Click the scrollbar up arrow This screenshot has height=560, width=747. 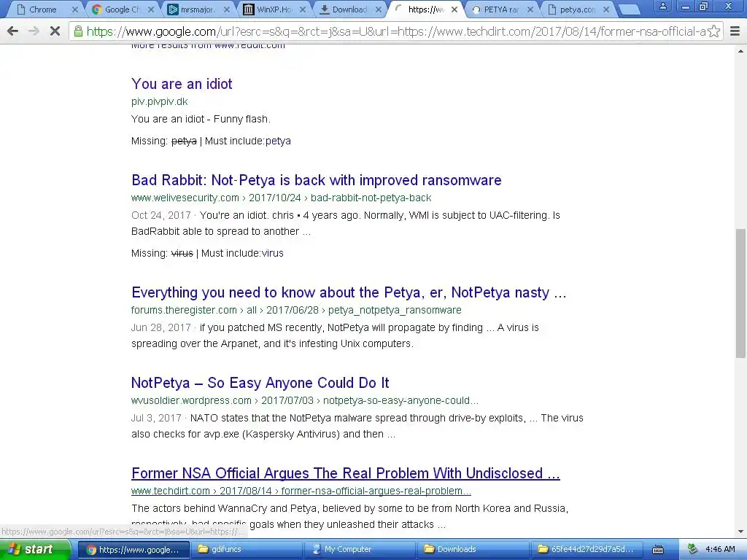point(741,50)
